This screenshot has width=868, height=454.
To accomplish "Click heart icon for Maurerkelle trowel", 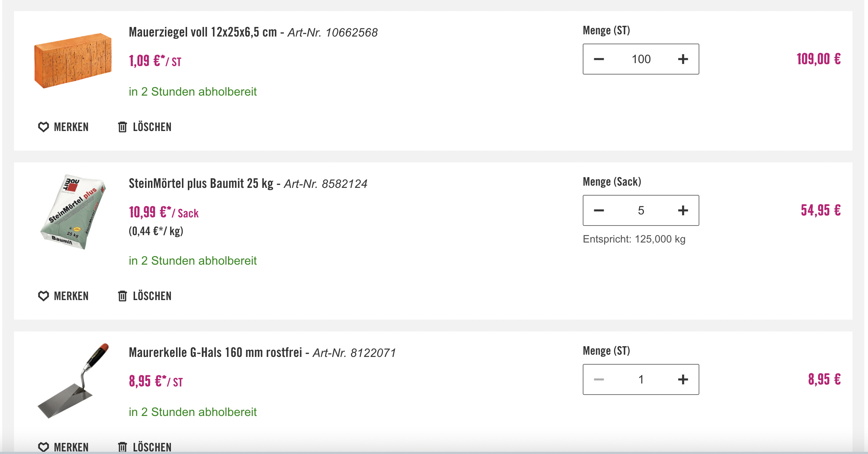I will [44, 447].
